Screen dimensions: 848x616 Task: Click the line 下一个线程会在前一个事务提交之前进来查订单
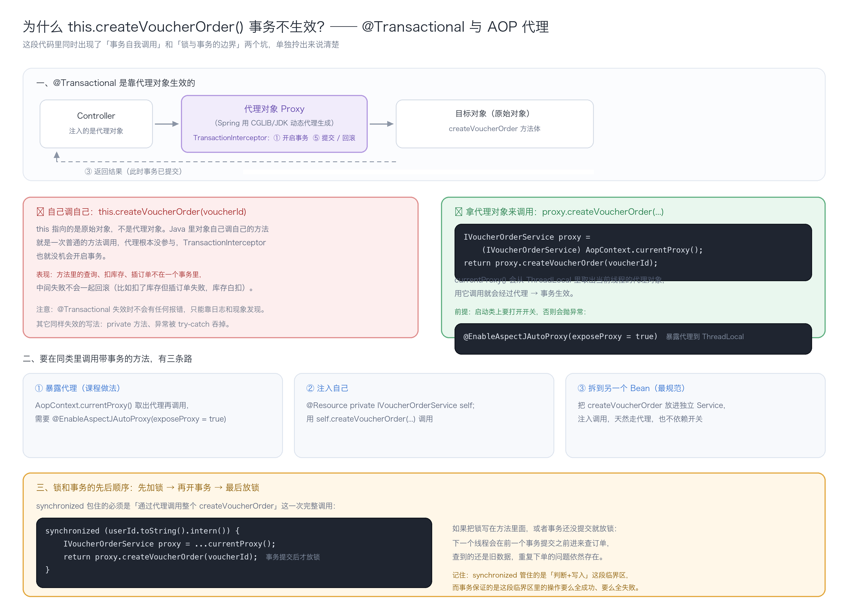531,543
